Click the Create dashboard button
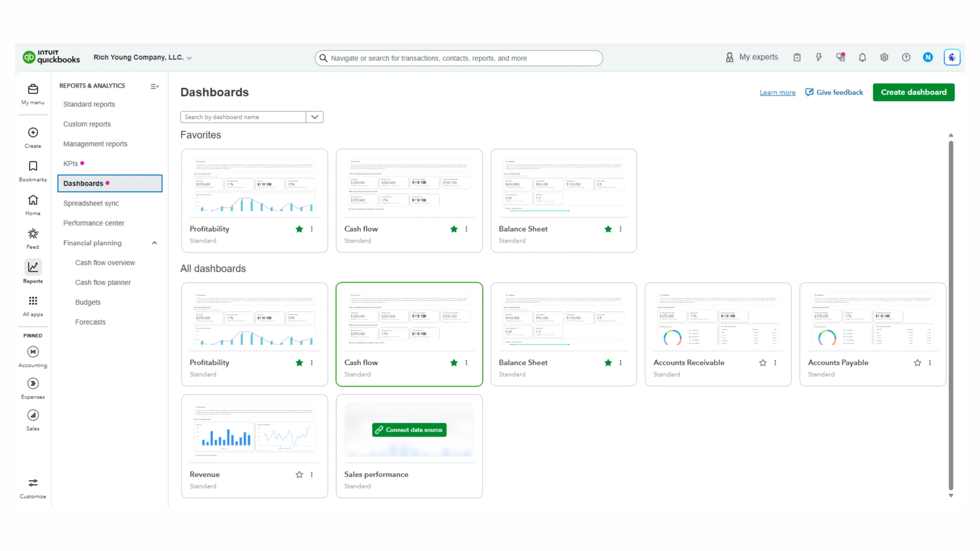Image resolution: width=980 pixels, height=551 pixels. click(x=913, y=92)
